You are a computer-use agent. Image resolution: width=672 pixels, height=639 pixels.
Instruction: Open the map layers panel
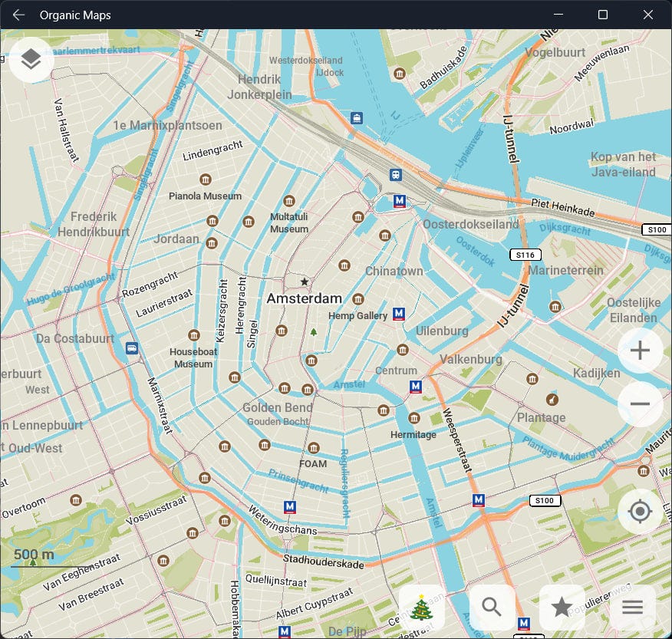(x=31, y=59)
